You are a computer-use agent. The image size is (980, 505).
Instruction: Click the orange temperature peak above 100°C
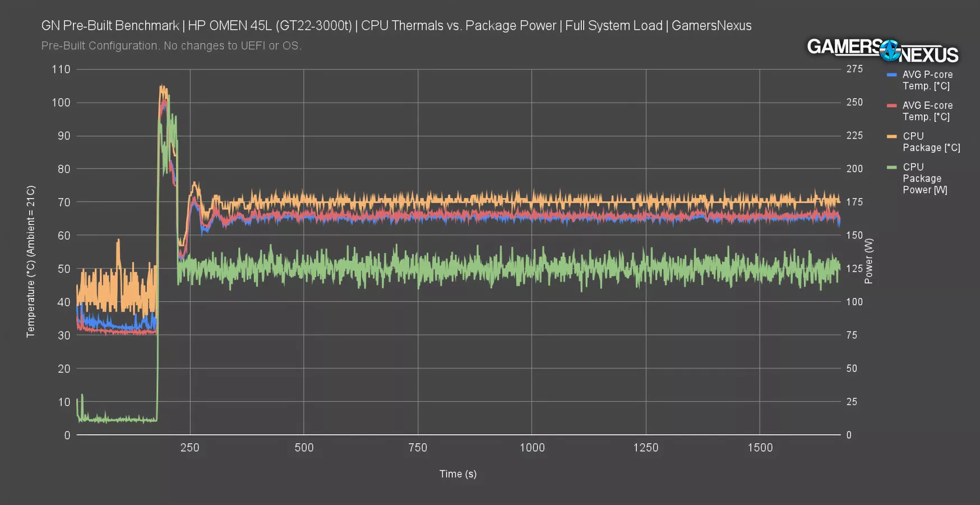[x=163, y=88]
